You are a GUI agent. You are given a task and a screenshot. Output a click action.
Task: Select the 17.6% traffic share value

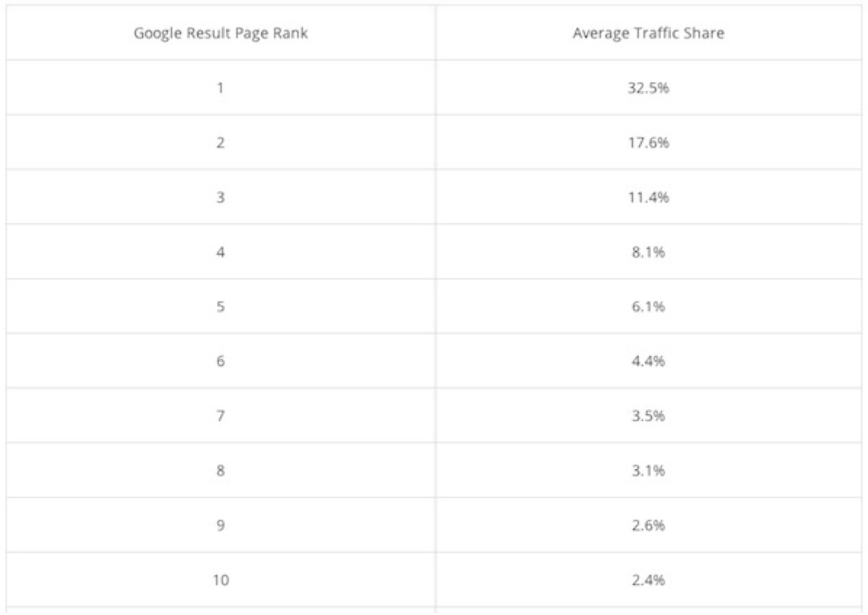pyautogui.click(x=649, y=142)
